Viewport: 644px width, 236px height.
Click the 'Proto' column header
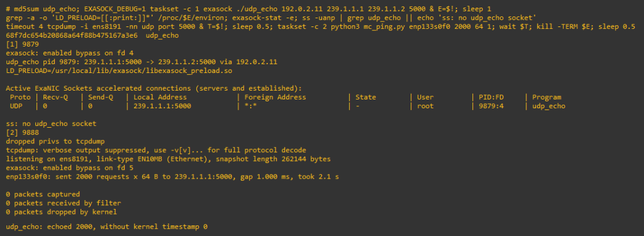[20, 97]
